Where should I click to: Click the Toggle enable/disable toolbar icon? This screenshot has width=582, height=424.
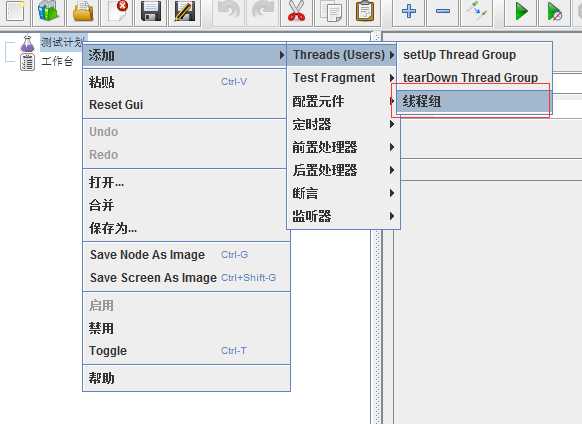(x=477, y=11)
